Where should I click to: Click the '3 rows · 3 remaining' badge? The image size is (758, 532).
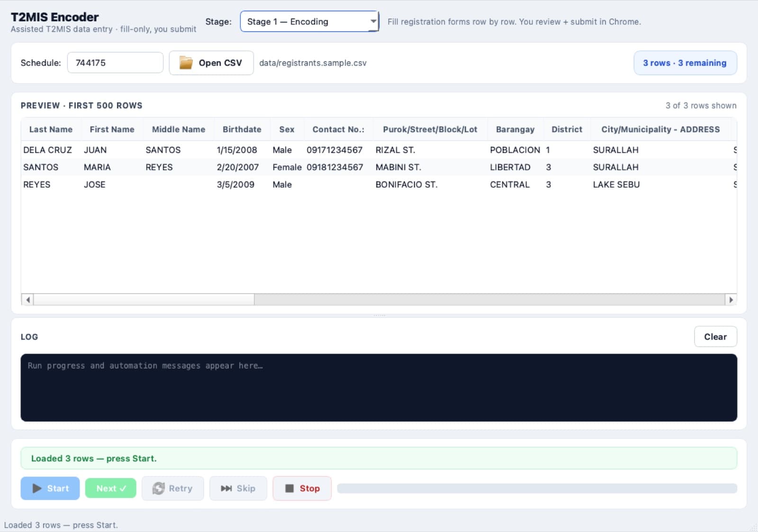[685, 63]
